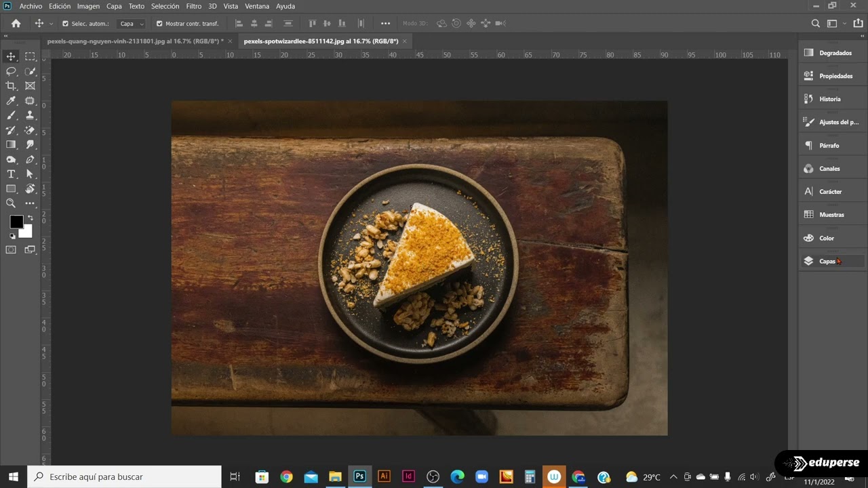Image resolution: width=868 pixels, height=488 pixels.
Task: Show hidden Windows system tray icons
Action: click(x=673, y=477)
